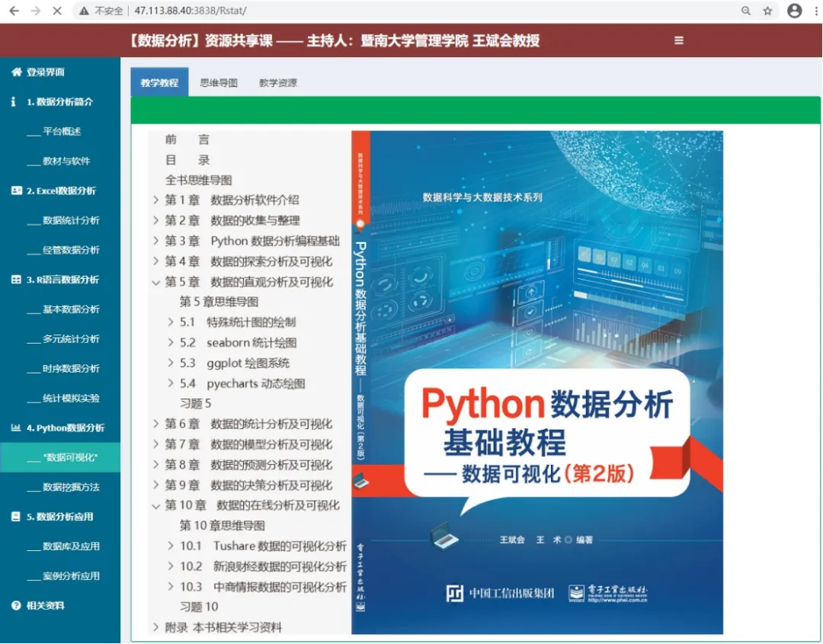Open 登录界面 in sidebar
823x644 pixels.
coord(60,72)
